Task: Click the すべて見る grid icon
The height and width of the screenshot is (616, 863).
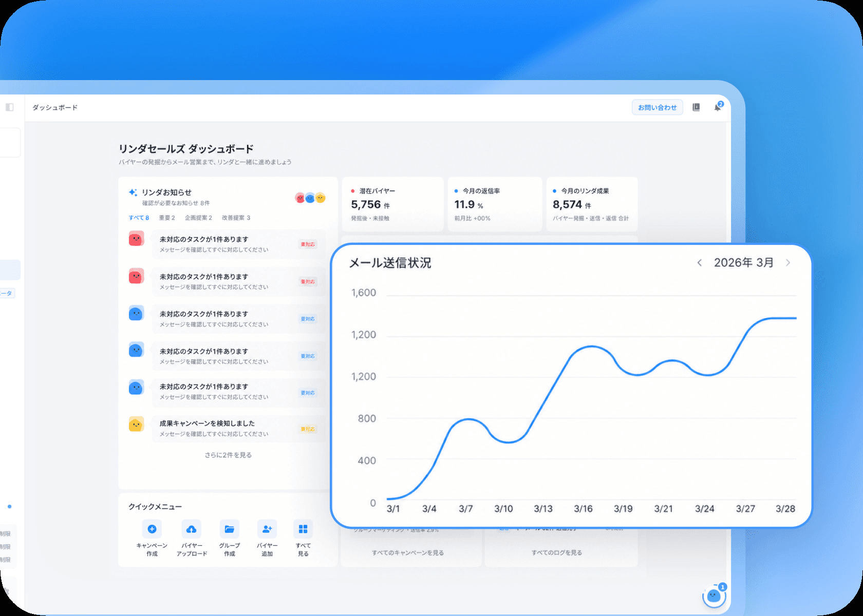Action: click(x=303, y=529)
